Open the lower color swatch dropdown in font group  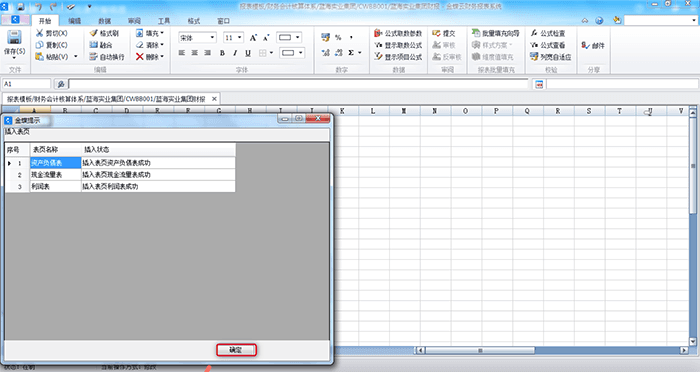301,53
